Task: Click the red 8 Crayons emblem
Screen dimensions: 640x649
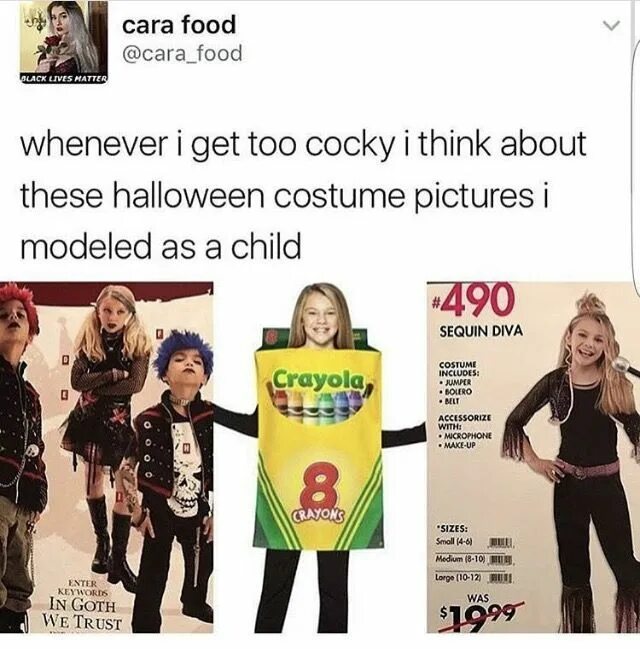Action: (x=319, y=493)
